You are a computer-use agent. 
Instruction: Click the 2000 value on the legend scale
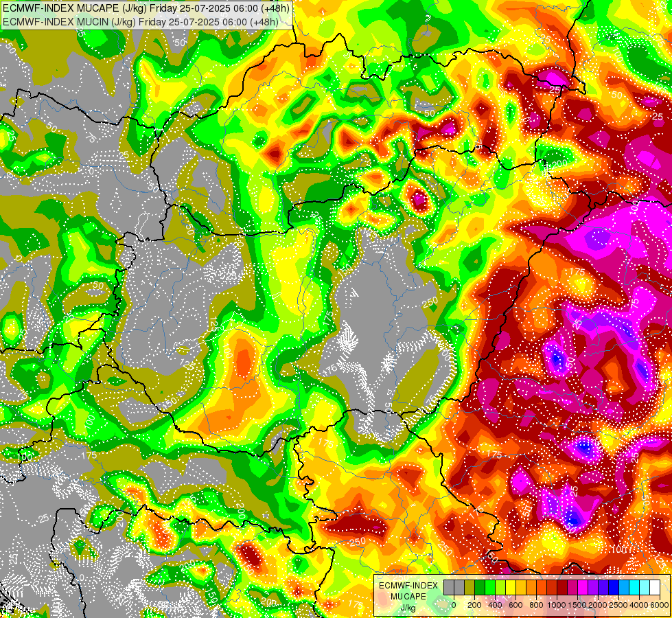[x=598, y=605]
